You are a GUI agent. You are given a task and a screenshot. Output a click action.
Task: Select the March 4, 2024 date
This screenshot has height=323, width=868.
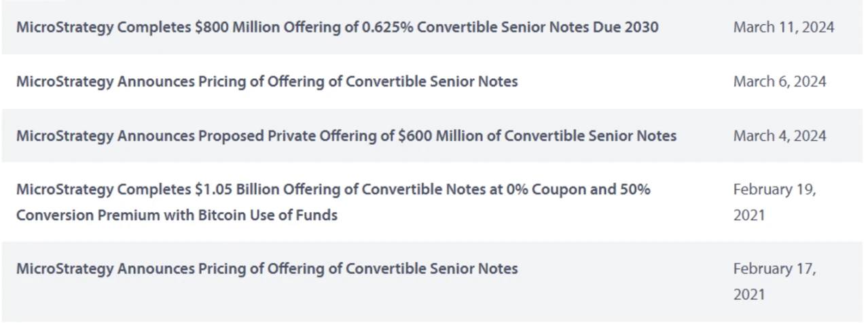(780, 135)
